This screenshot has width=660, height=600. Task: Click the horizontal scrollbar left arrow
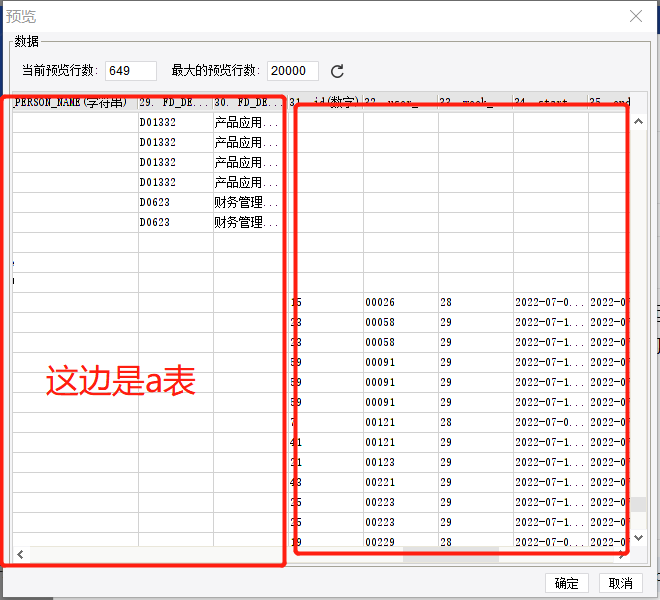20,555
